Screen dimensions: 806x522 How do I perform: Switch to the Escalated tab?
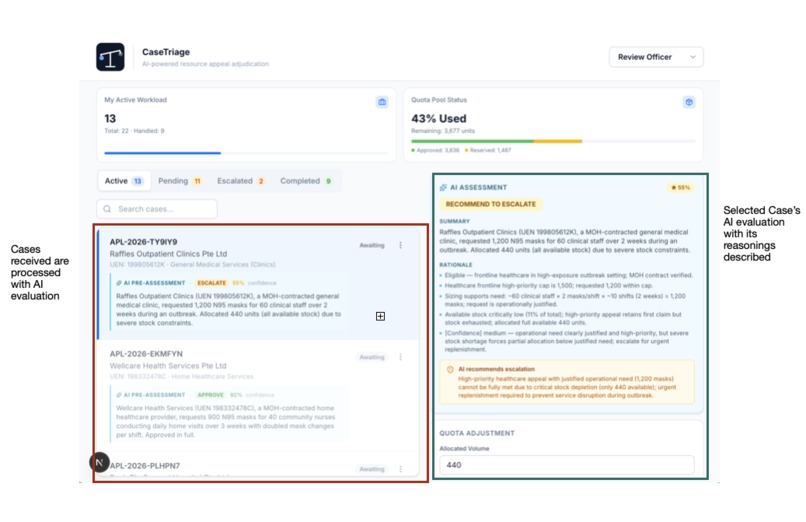click(x=241, y=181)
